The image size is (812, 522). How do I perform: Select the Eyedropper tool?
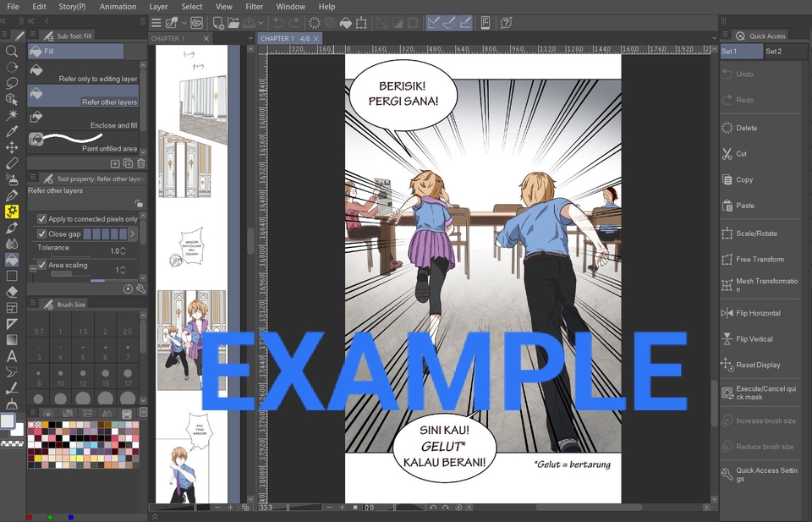12,131
